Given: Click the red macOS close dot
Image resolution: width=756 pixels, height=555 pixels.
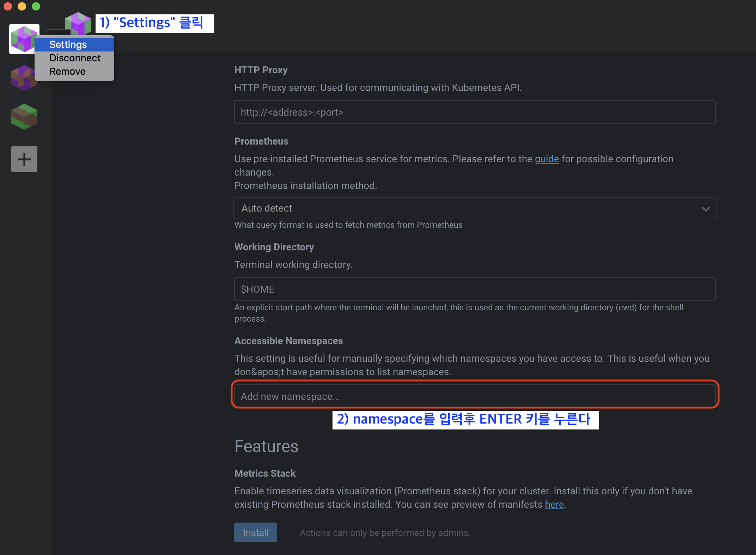Looking at the screenshot, I should pos(8,6).
